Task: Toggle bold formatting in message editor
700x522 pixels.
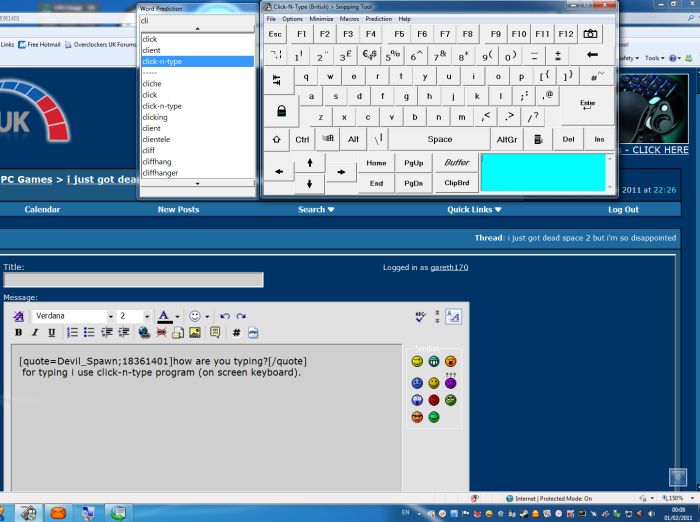Action: (x=19, y=333)
